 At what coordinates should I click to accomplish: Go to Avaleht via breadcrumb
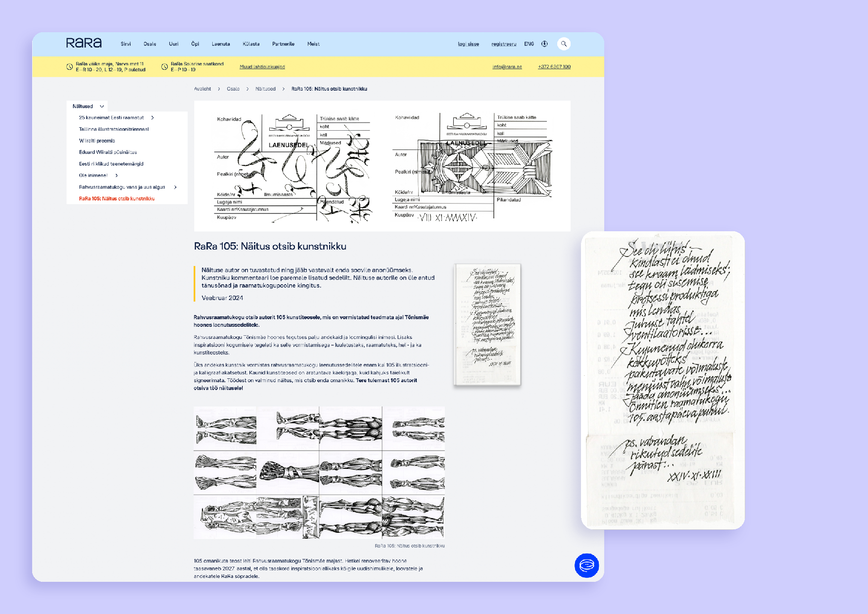tap(202, 89)
